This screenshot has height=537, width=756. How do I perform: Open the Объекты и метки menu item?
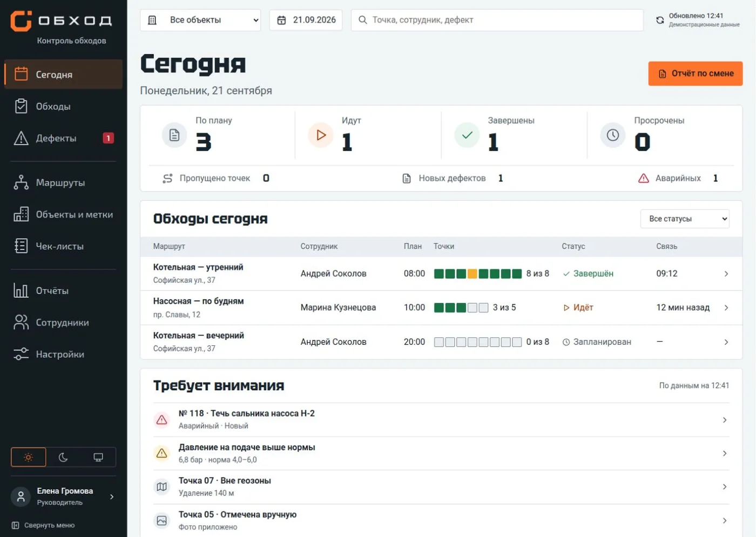click(x=64, y=214)
